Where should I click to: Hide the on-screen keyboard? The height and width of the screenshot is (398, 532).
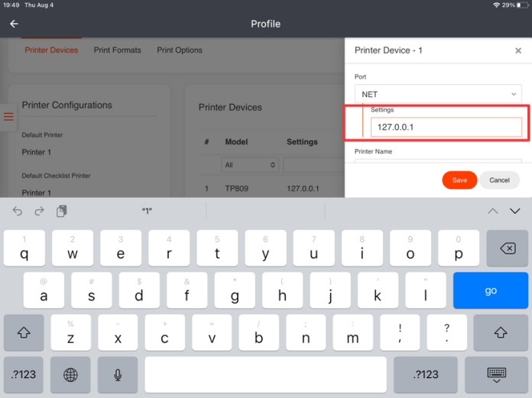496,374
